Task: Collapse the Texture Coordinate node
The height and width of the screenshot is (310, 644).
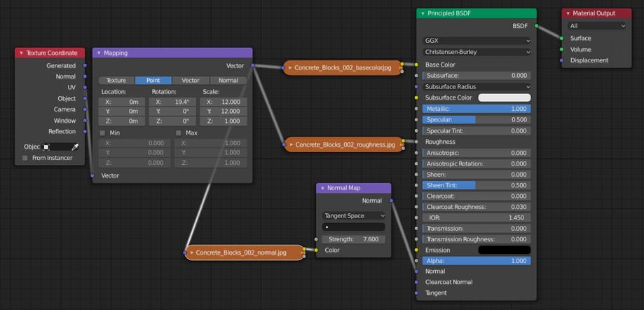Action: [21, 53]
